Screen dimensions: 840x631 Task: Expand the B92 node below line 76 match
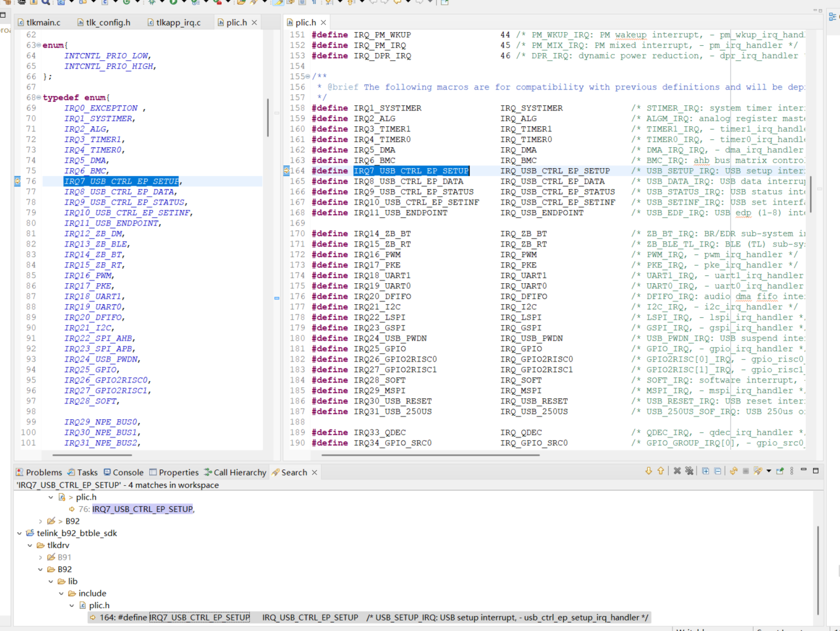41,521
